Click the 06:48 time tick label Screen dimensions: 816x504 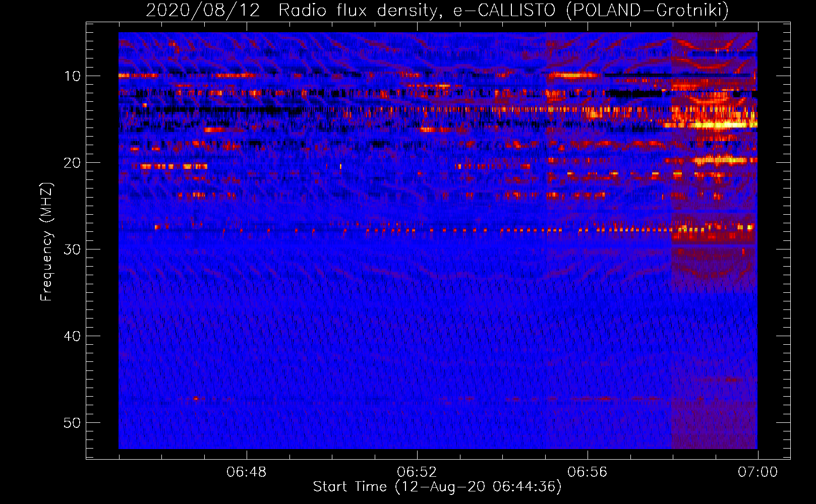pyautogui.click(x=247, y=472)
